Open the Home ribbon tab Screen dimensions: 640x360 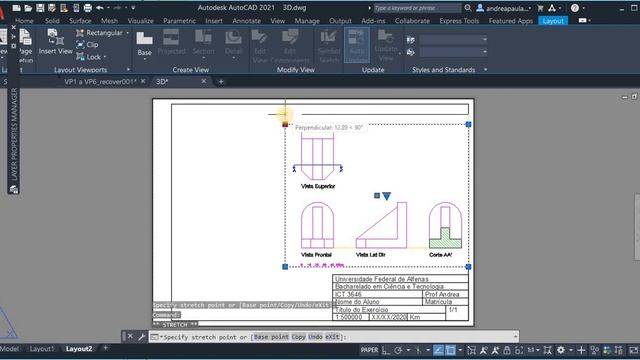pyautogui.click(x=24, y=20)
